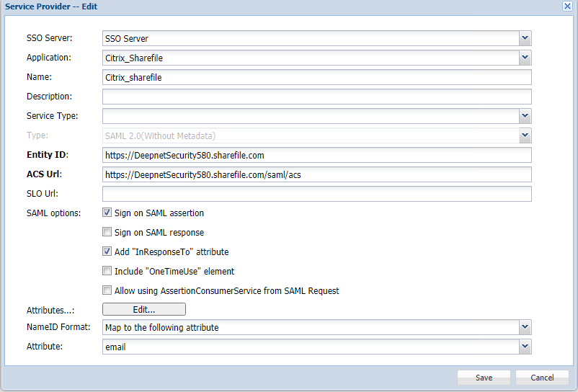Close the Service Provider Edit dialog
This screenshot has width=578, height=392.
(567, 6)
